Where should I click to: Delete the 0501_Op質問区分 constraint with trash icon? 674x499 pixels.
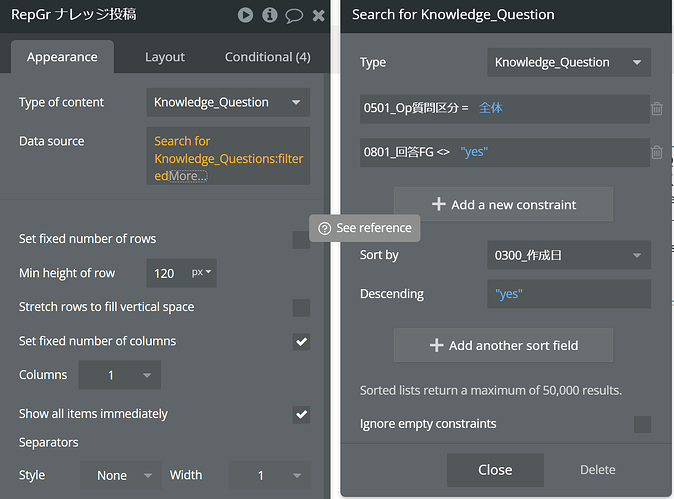click(x=657, y=109)
